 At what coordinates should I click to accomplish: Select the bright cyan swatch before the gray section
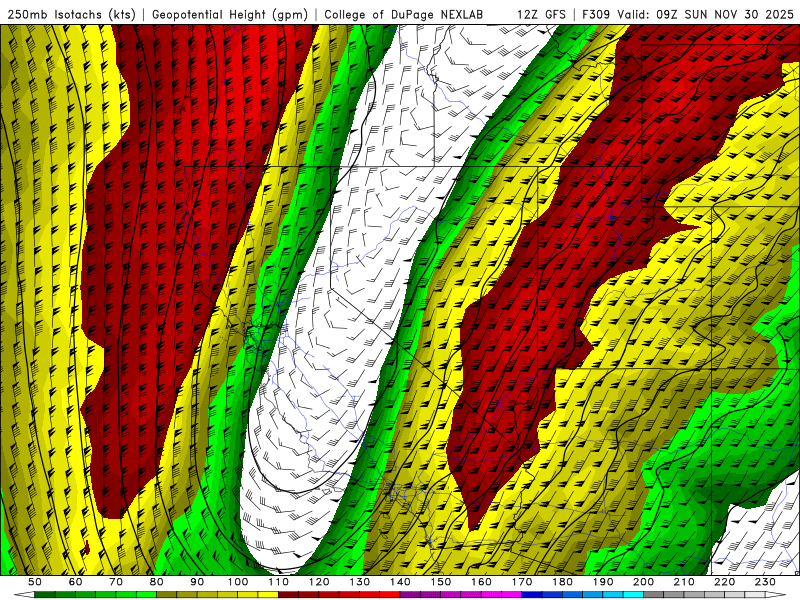(633, 595)
